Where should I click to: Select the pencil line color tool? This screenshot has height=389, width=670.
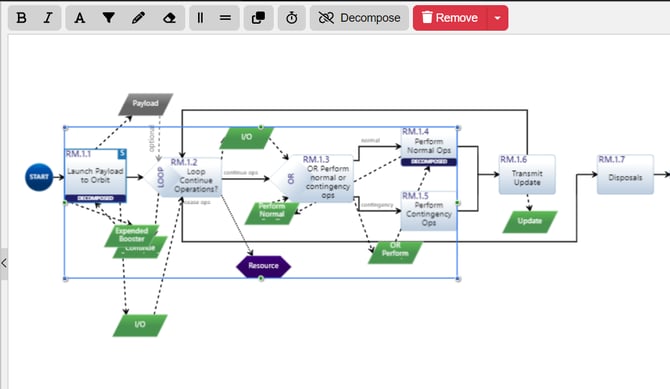pyautogui.click(x=138, y=18)
